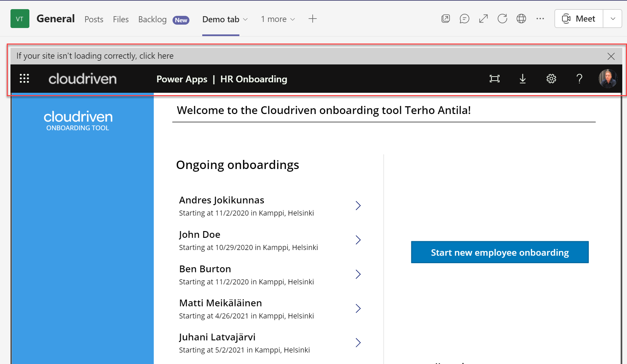Image resolution: width=627 pixels, height=364 pixels.
Task: Expand the Meet button dropdown arrow
Action: point(613,19)
